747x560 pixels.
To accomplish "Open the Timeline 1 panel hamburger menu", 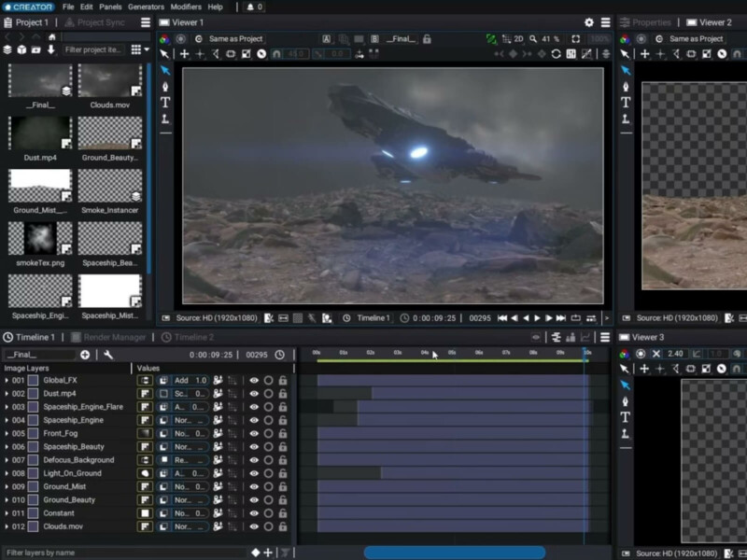I will [x=605, y=337].
